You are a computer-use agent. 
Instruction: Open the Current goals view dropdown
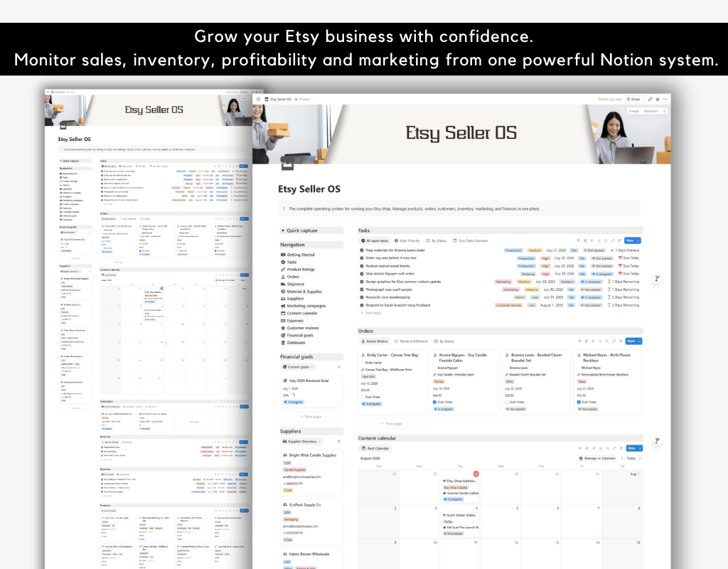(x=298, y=367)
